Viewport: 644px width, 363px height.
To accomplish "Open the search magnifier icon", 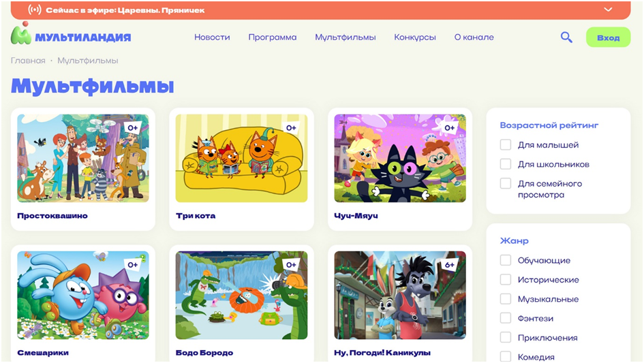I will tap(566, 37).
